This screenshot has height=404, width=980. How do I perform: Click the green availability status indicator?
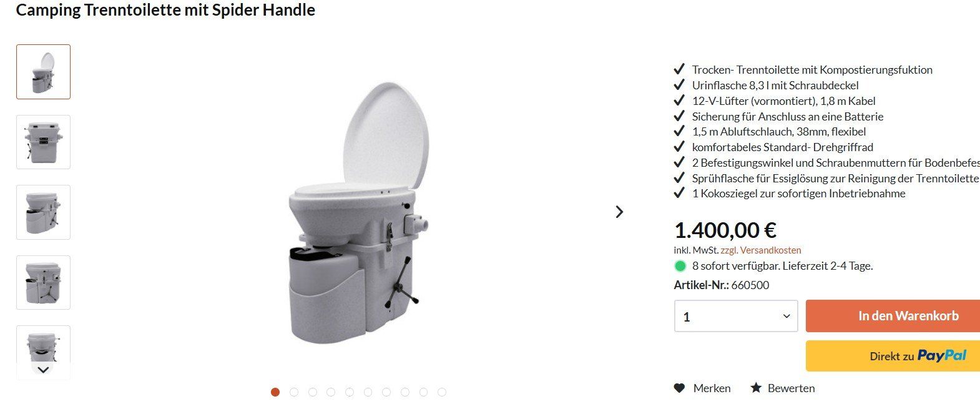pos(680,266)
